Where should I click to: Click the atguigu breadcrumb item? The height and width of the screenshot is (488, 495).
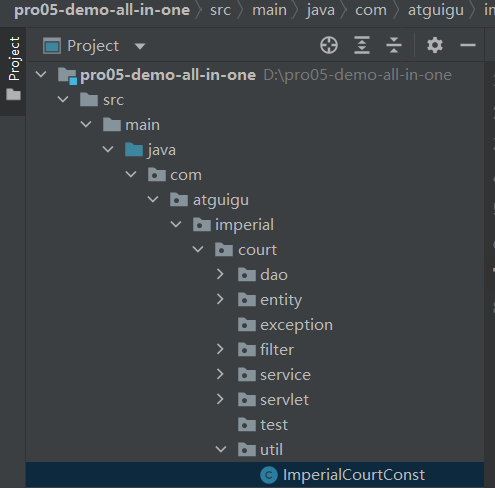coord(436,10)
